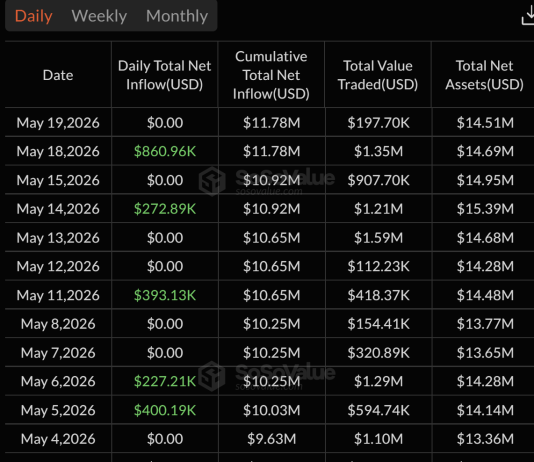Click the $112.23K value traded cell
The width and height of the screenshot is (534, 462).
pos(378,266)
